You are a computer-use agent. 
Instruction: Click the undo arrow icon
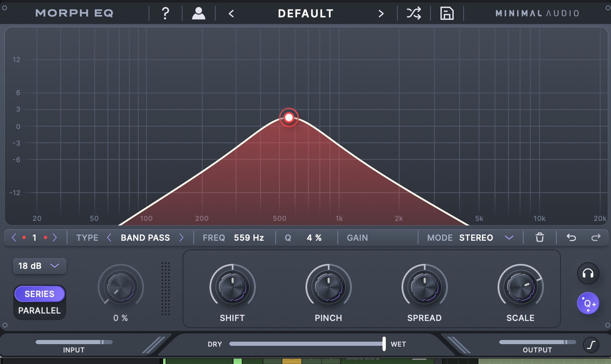571,237
